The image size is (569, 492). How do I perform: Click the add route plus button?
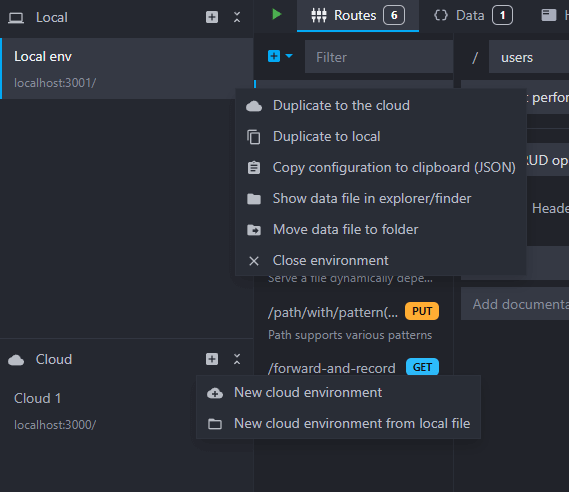pyautogui.click(x=274, y=56)
